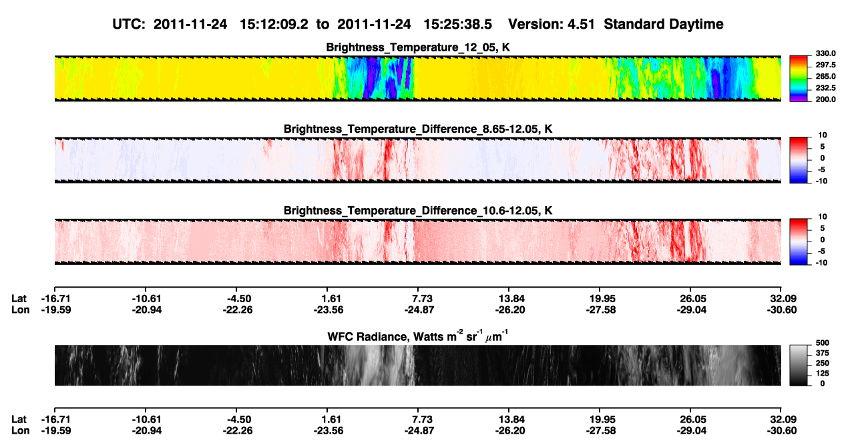The image size is (868, 445).
Task: Click the 330.0 maximum value on temperature colorbar
Action: click(x=823, y=54)
